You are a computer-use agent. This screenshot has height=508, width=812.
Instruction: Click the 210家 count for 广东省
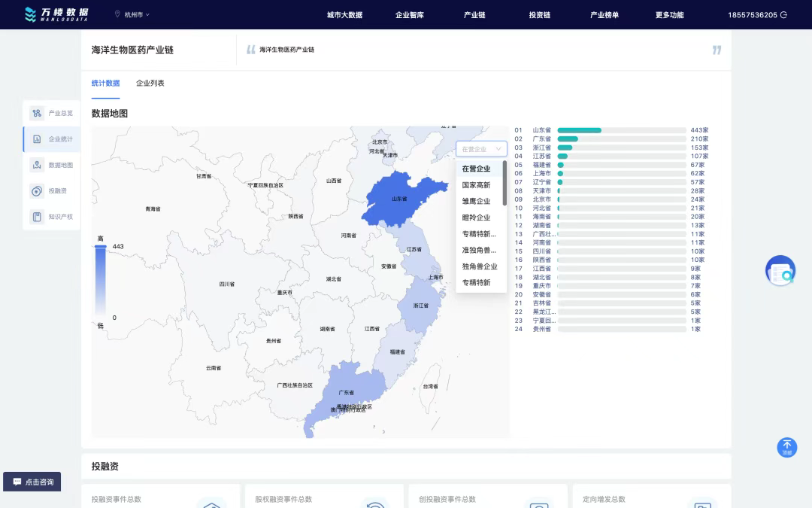click(x=699, y=139)
